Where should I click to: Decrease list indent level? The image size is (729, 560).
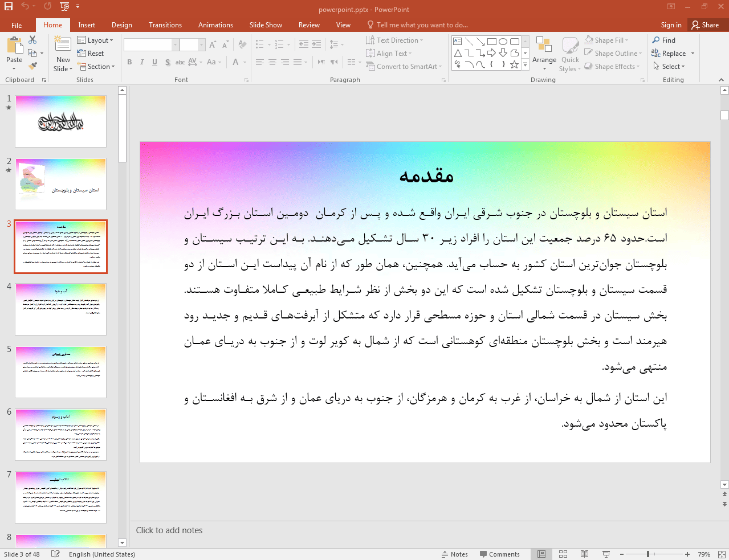[304, 44]
